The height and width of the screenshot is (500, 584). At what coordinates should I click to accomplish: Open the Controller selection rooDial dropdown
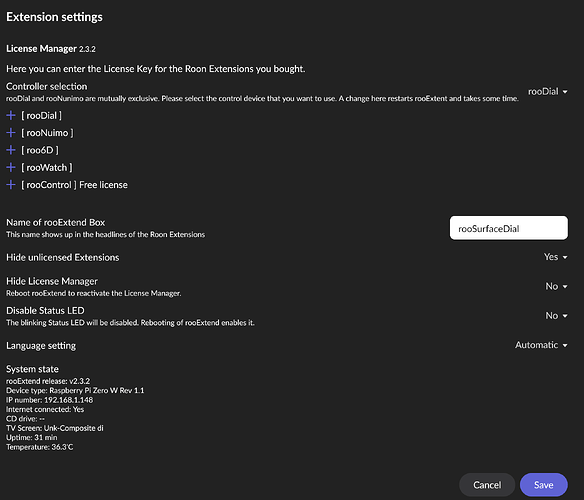point(548,91)
